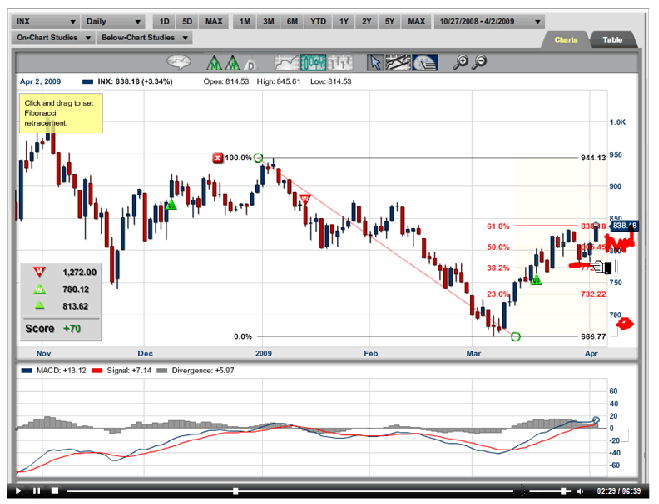The width and height of the screenshot is (659, 504).
Task: Click the speech bubble comment icon
Action: (179, 62)
